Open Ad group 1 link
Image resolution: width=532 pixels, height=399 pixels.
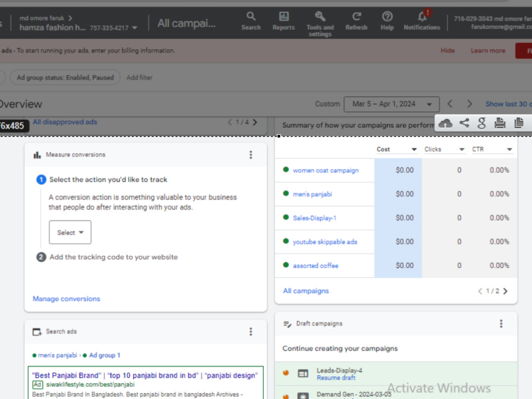tap(104, 355)
